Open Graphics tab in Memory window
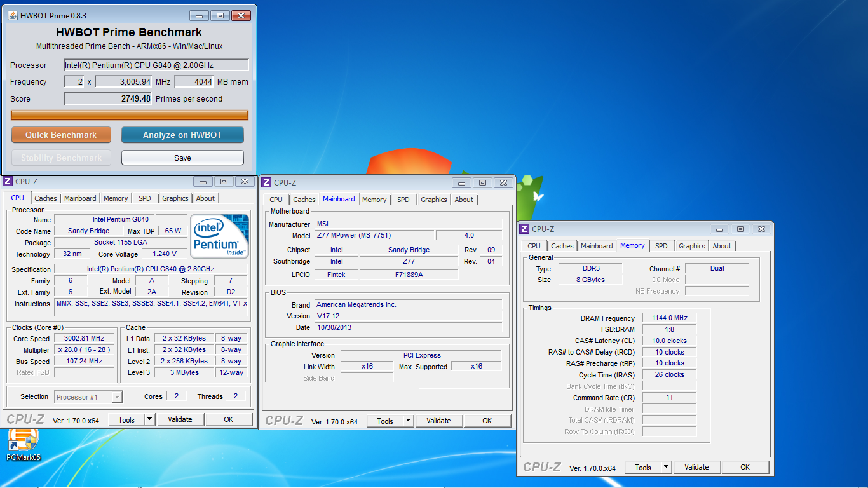 [x=692, y=246]
